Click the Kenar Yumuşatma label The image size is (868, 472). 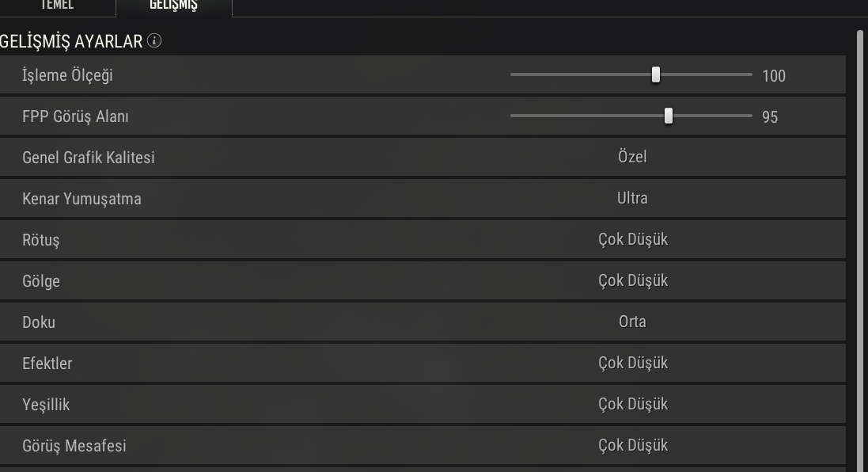click(81, 199)
